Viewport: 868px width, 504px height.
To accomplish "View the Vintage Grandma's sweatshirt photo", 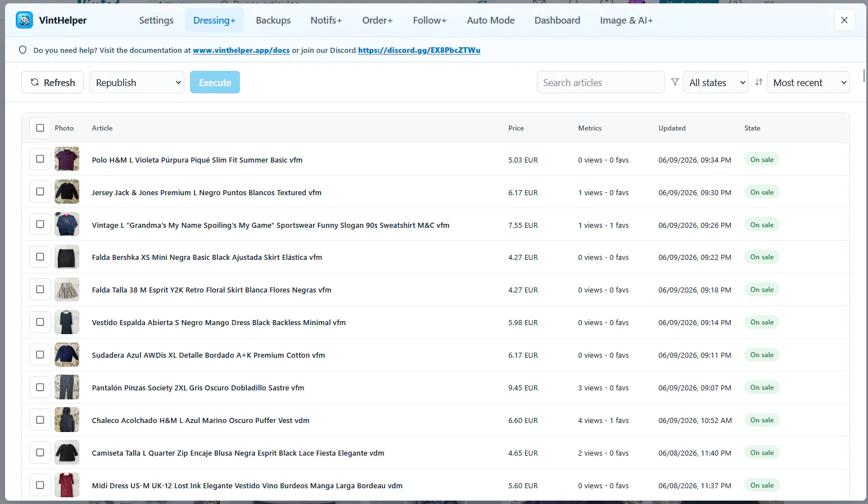I will coord(67,224).
